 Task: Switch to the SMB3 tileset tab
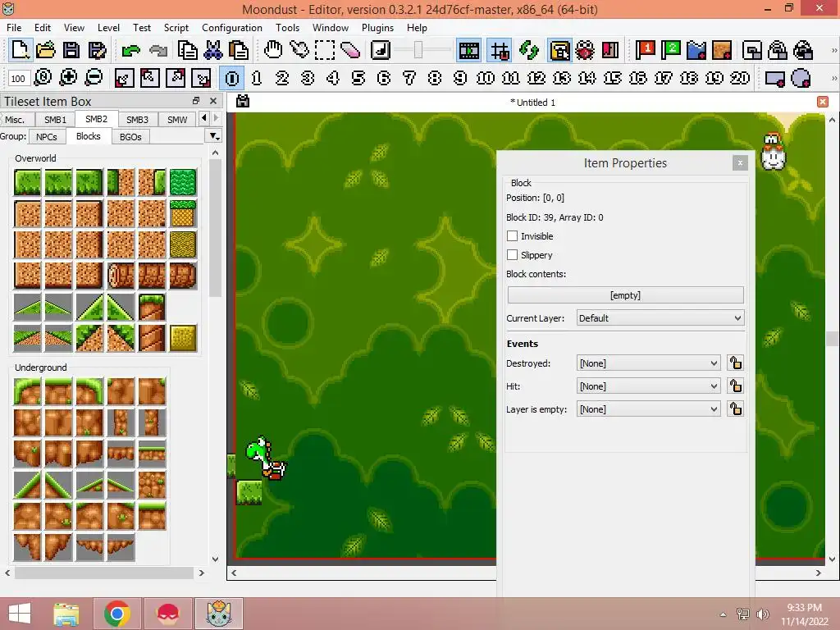(x=137, y=120)
